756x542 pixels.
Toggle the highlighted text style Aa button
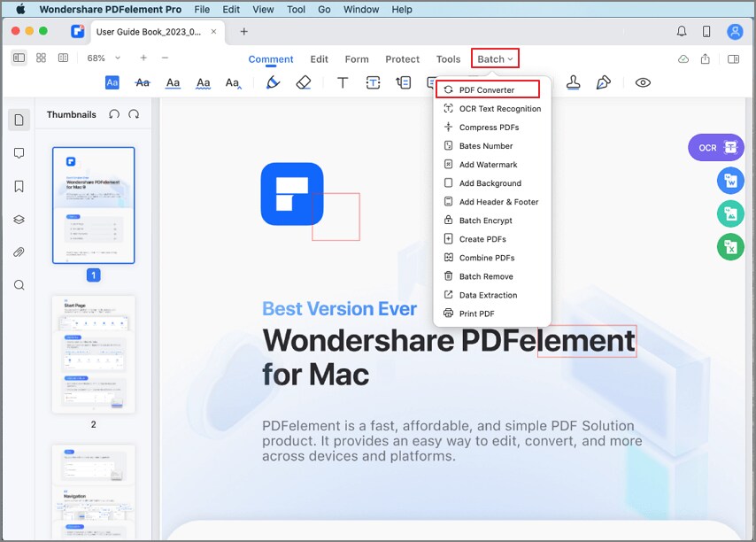point(112,82)
